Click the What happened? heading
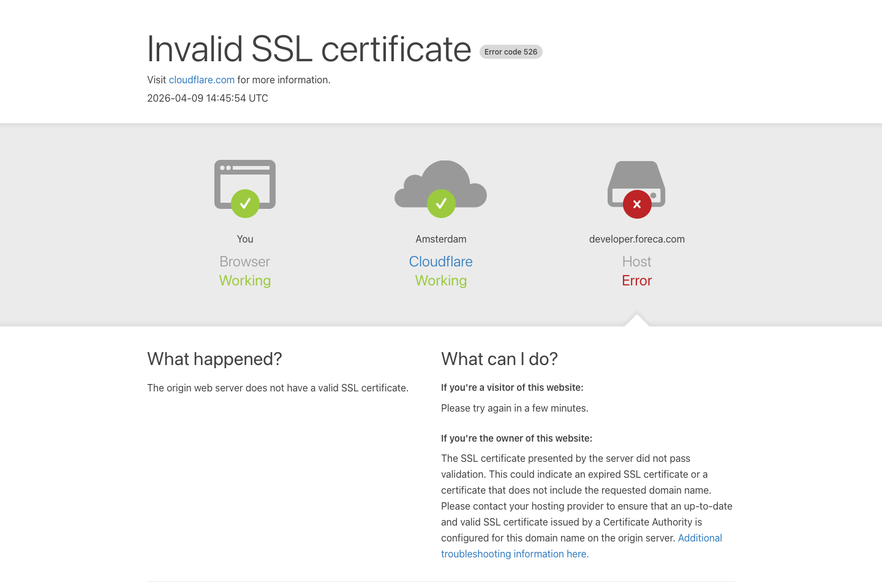The width and height of the screenshot is (882, 588). click(214, 359)
